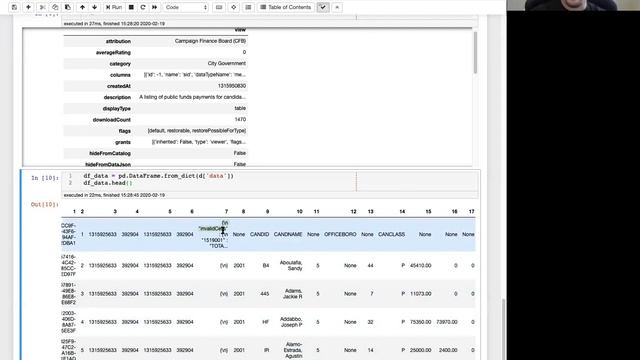Click the list-lines toolbar icon

point(248,7)
